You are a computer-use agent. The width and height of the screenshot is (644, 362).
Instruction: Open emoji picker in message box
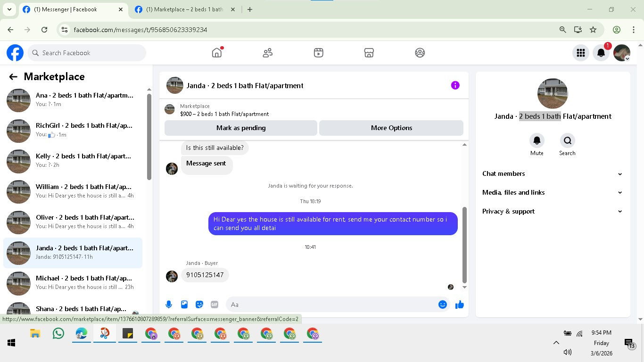(443, 304)
